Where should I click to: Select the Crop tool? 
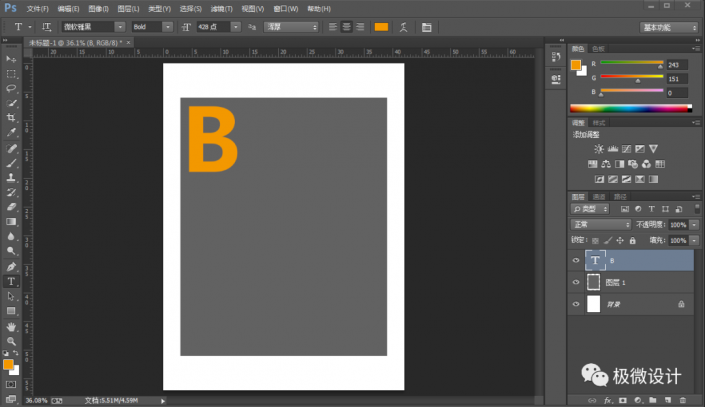tap(11, 117)
